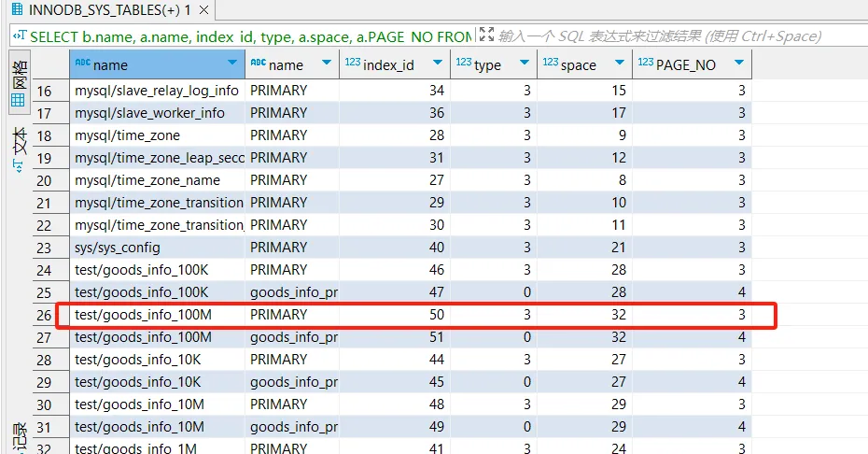The height and width of the screenshot is (454, 868).
Task: Click the grid icon in the side tab
Action: [x=19, y=100]
